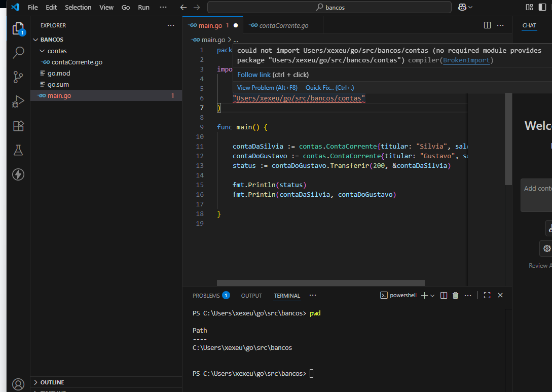Open the CHAT panel tab

point(529,25)
